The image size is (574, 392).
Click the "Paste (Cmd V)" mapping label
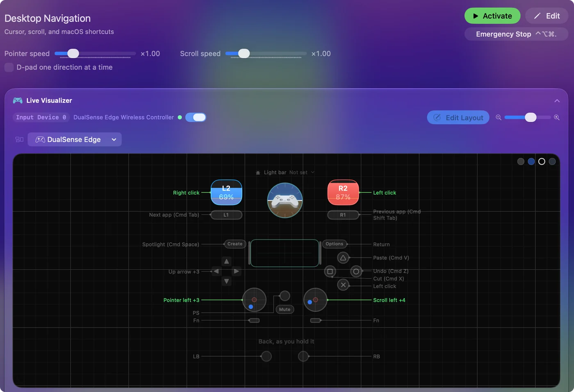tap(391, 258)
